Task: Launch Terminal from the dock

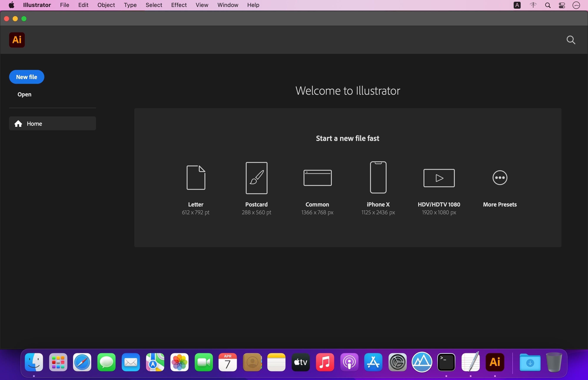Action: (x=446, y=362)
